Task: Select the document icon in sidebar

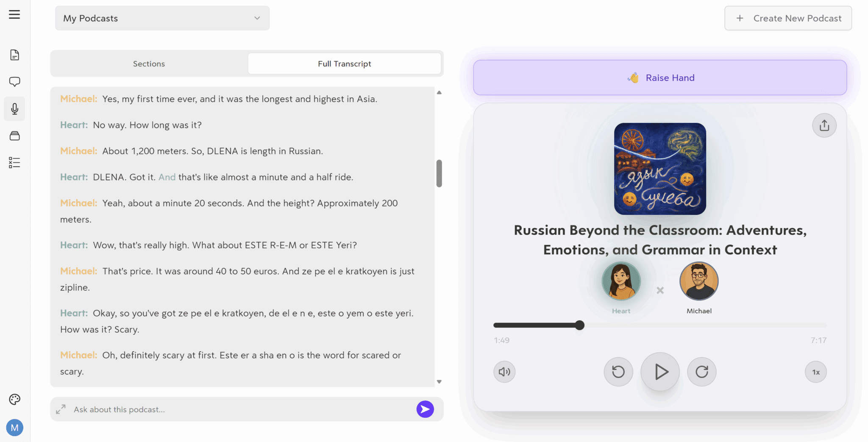Action: [x=14, y=54]
